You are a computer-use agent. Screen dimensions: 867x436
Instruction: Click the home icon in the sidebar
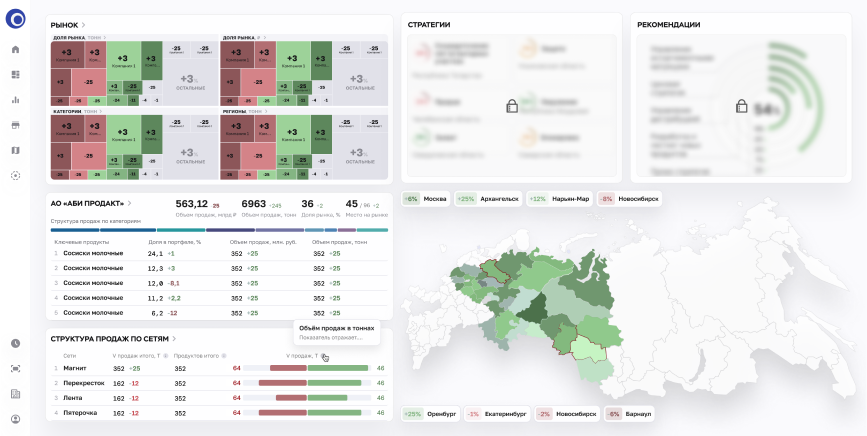coord(15,49)
